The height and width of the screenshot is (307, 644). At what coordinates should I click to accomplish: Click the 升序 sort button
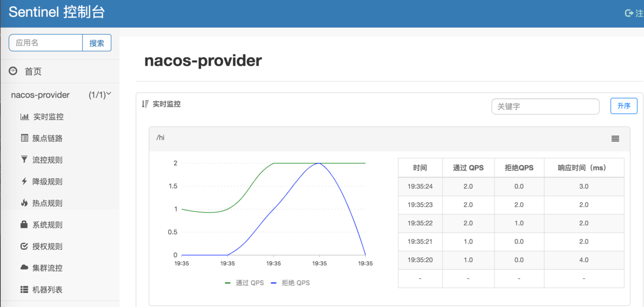624,106
